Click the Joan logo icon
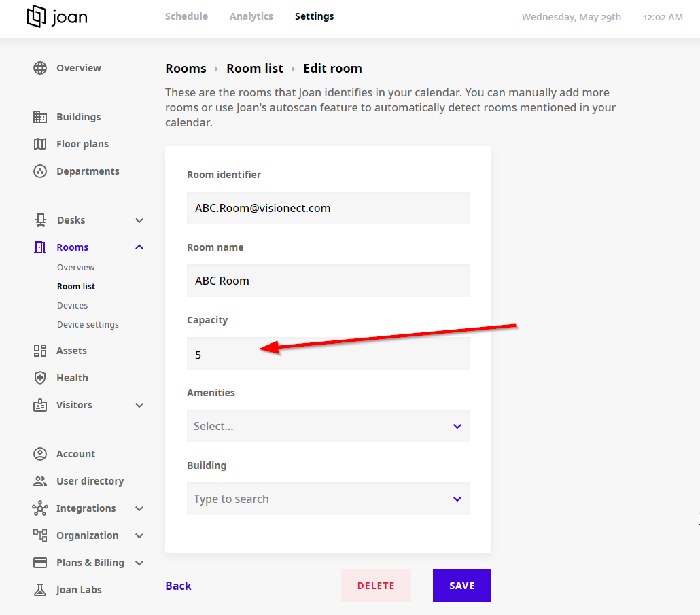Screen dimensions: 700x615 click(x=36, y=16)
